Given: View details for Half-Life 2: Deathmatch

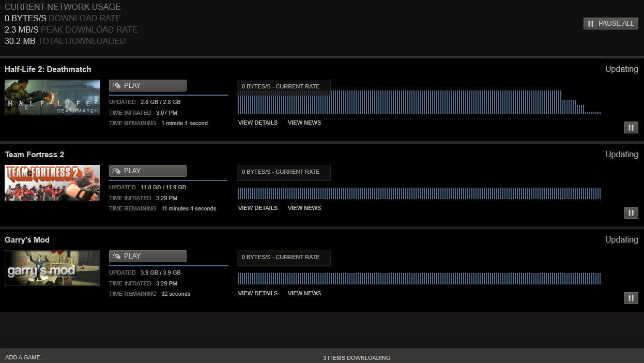Looking at the screenshot, I should pos(258,123).
